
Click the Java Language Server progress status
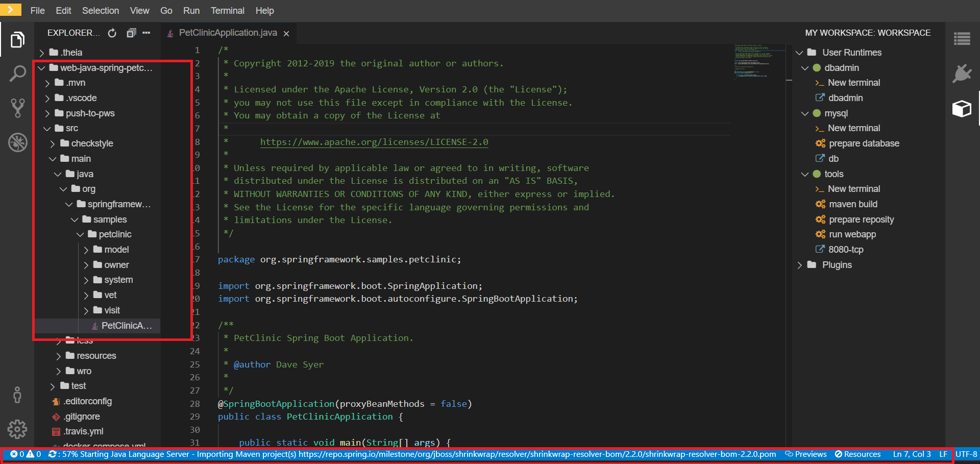click(x=412, y=454)
